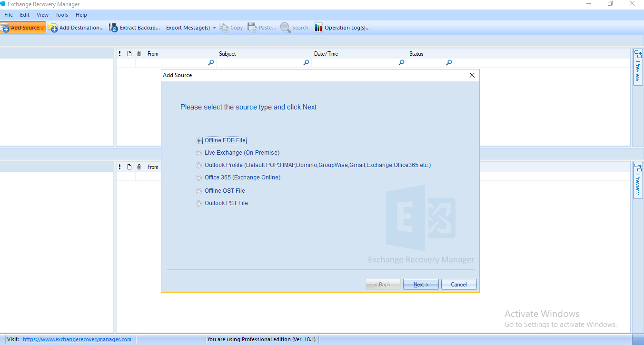Click item type column icon in lower list
This screenshot has width=644, height=345.
[129, 167]
